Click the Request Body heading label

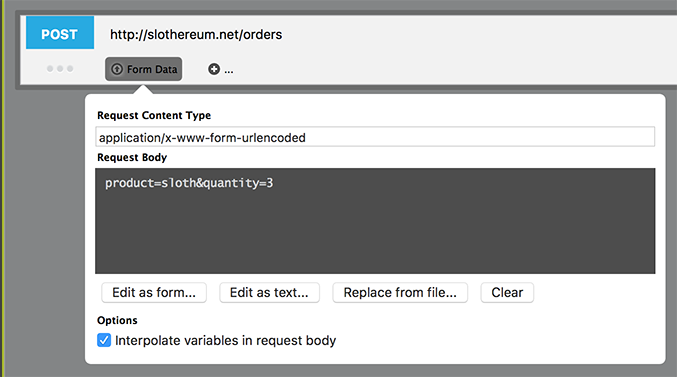click(132, 158)
